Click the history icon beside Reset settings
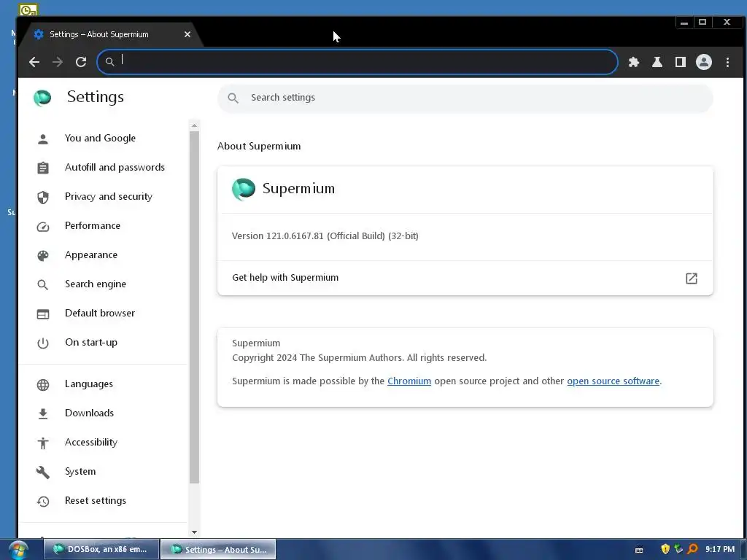This screenshot has width=747, height=560. pos(43,502)
